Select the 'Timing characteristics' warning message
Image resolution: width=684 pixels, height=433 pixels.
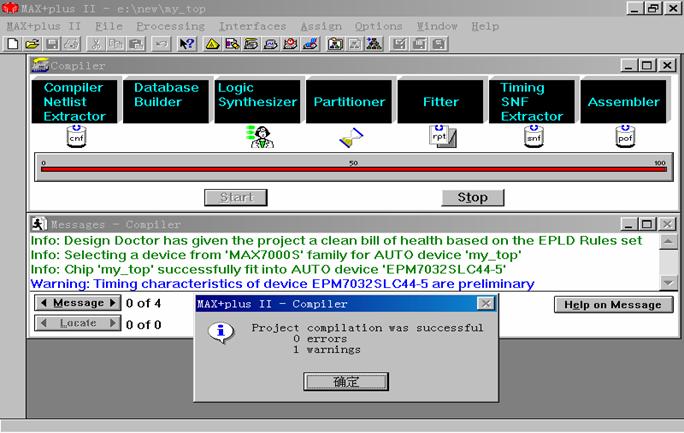[x=282, y=283]
